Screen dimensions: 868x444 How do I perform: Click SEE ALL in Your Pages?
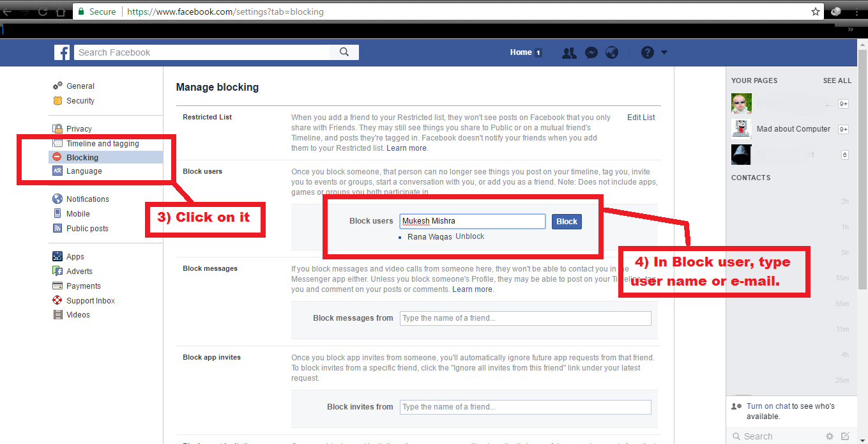tap(837, 80)
